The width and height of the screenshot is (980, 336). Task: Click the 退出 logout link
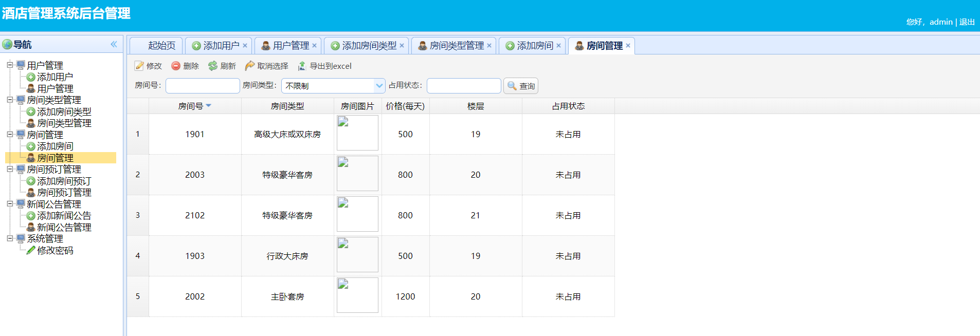[x=967, y=22]
